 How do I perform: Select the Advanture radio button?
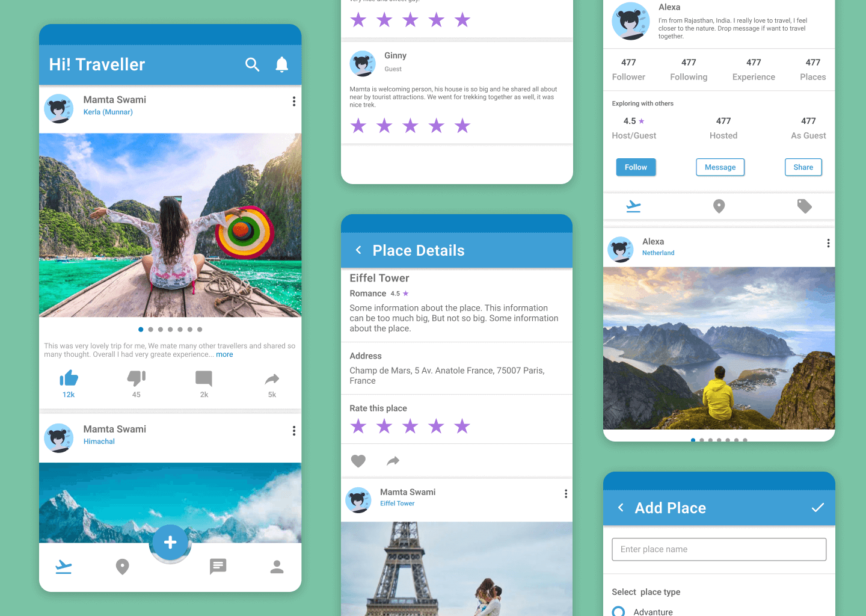[618, 611]
